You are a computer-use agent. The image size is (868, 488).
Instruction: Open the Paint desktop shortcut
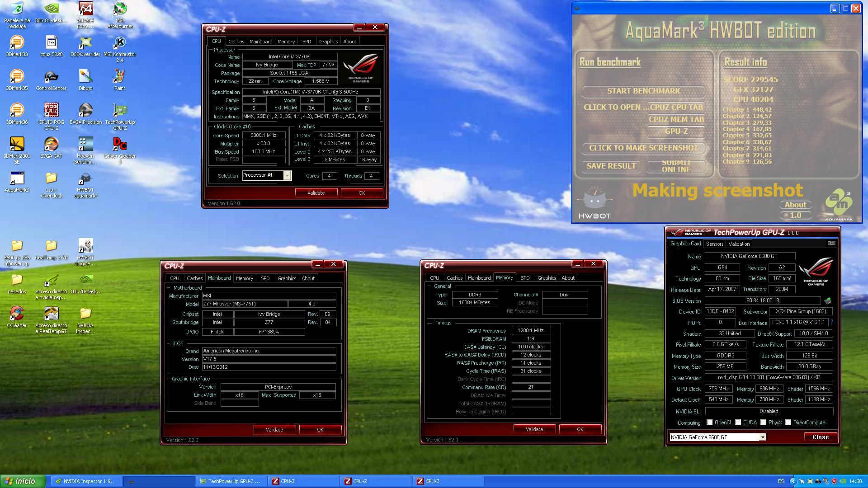coord(120,80)
